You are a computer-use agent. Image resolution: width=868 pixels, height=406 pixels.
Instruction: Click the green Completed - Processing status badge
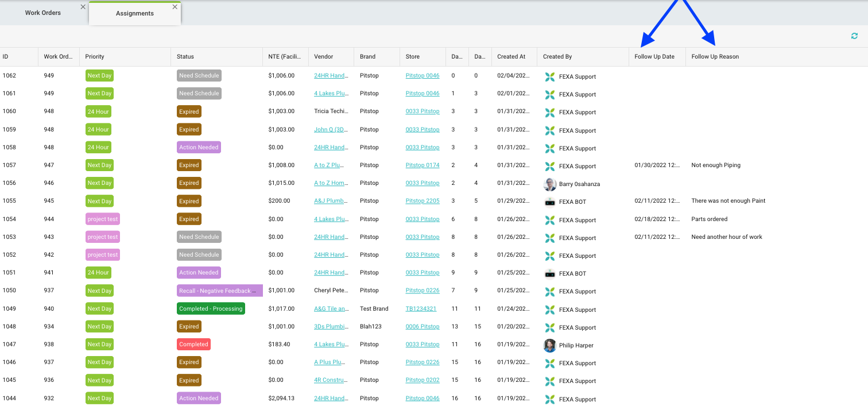(x=211, y=309)
